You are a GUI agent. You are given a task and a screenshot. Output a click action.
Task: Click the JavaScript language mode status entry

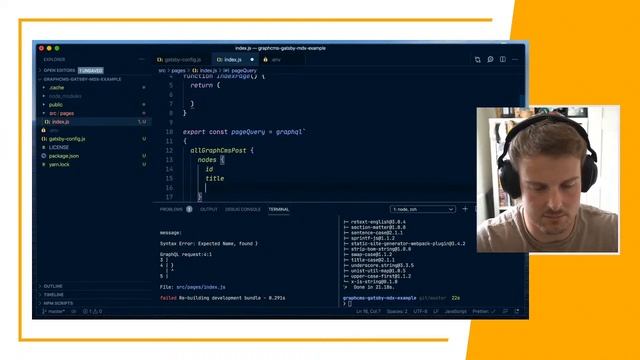(455, 311)
